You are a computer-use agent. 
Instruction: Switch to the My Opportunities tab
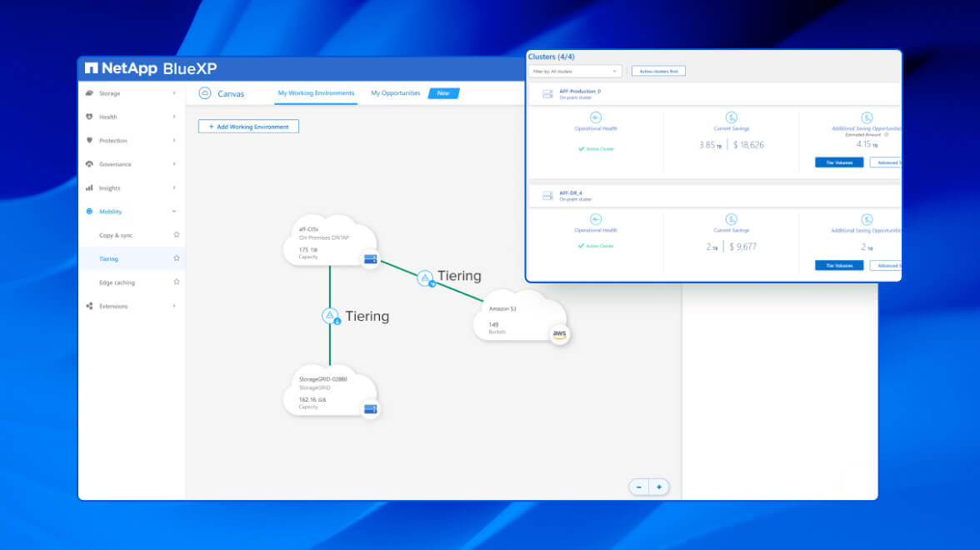coord(394,93)
